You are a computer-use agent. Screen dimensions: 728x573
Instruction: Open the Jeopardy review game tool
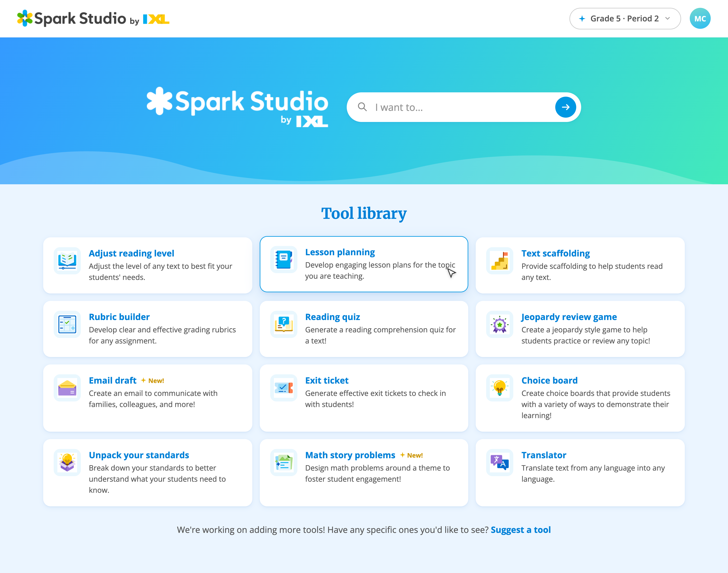(580, 329)
